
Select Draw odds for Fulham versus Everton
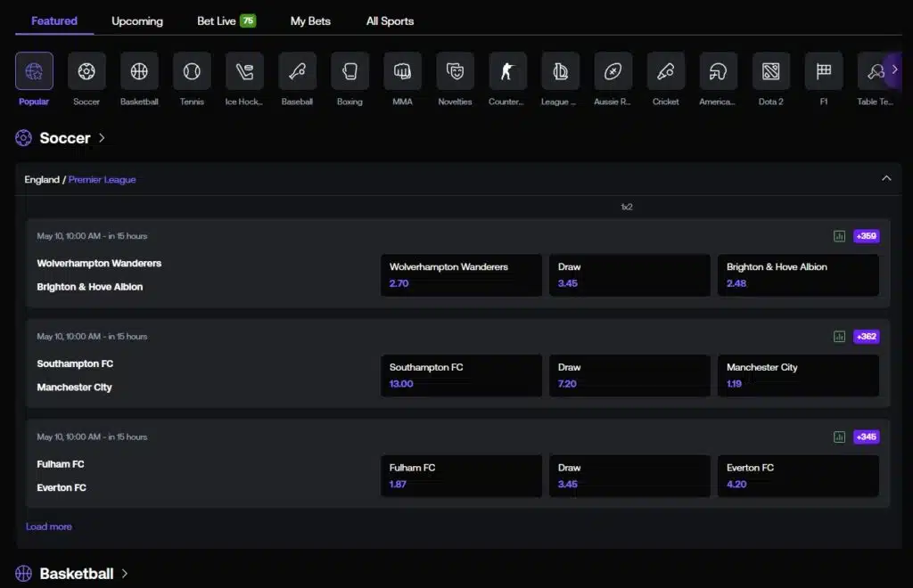(629, 476)
